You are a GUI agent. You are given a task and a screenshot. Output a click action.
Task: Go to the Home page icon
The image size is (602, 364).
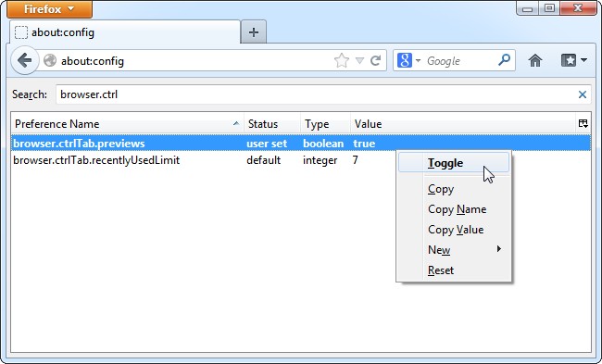[x=535, y=60]
